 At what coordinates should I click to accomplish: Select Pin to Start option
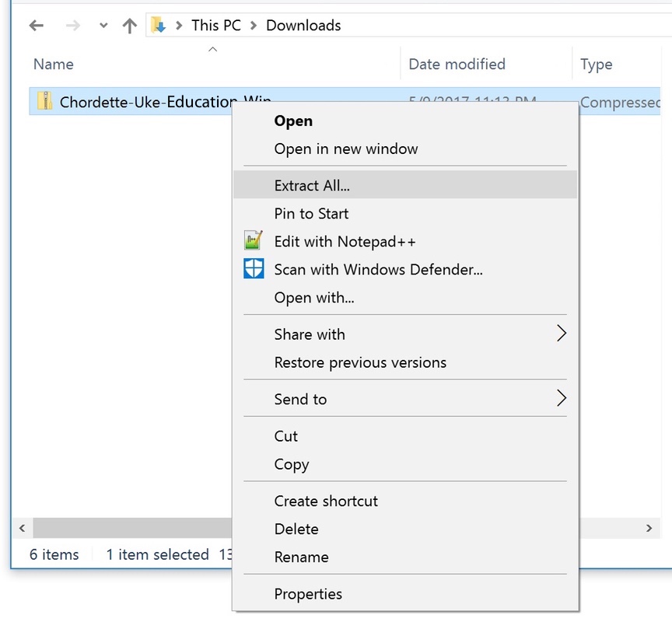coord(311,214)
